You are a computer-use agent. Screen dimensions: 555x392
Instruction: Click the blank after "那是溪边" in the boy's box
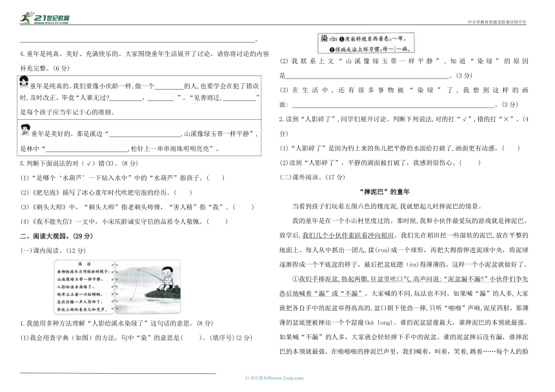[145, 134]
